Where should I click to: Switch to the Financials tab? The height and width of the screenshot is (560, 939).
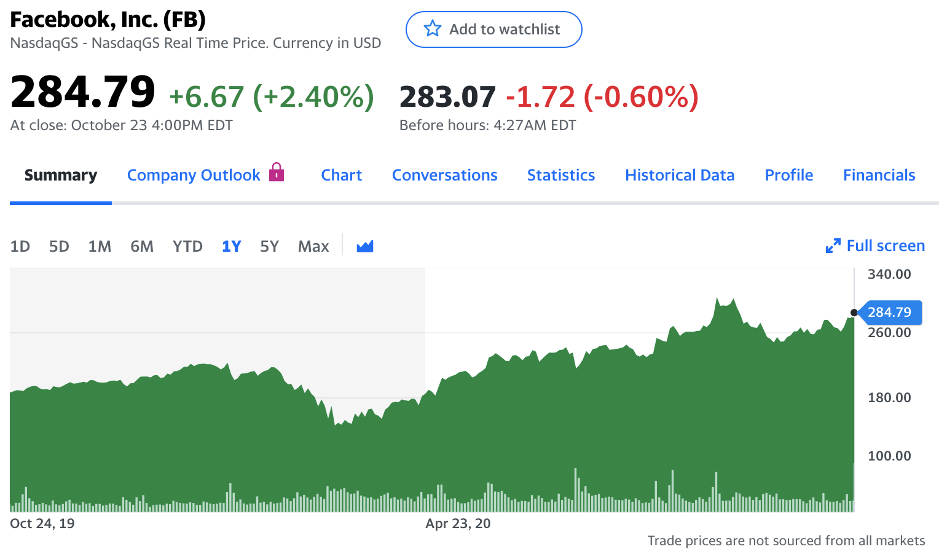[879, 176]
